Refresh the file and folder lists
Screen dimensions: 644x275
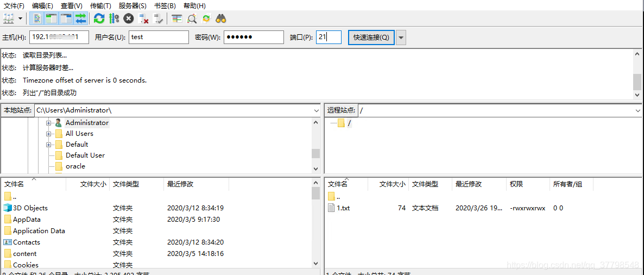(x=99, y=18)
